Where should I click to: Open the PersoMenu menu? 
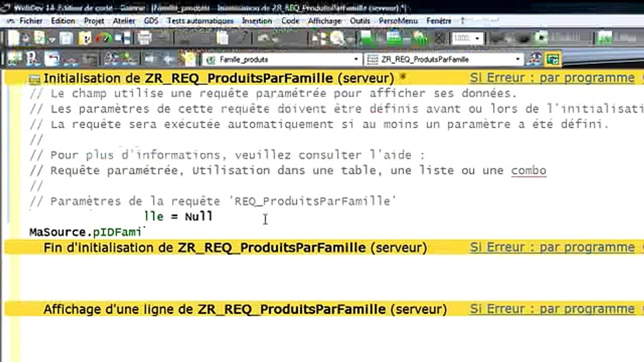point(398,21)
